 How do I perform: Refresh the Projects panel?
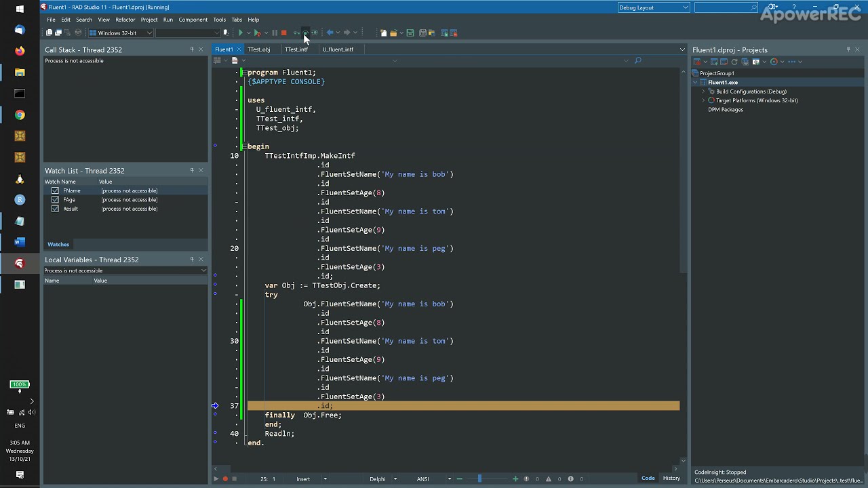[x=734, y=62]
